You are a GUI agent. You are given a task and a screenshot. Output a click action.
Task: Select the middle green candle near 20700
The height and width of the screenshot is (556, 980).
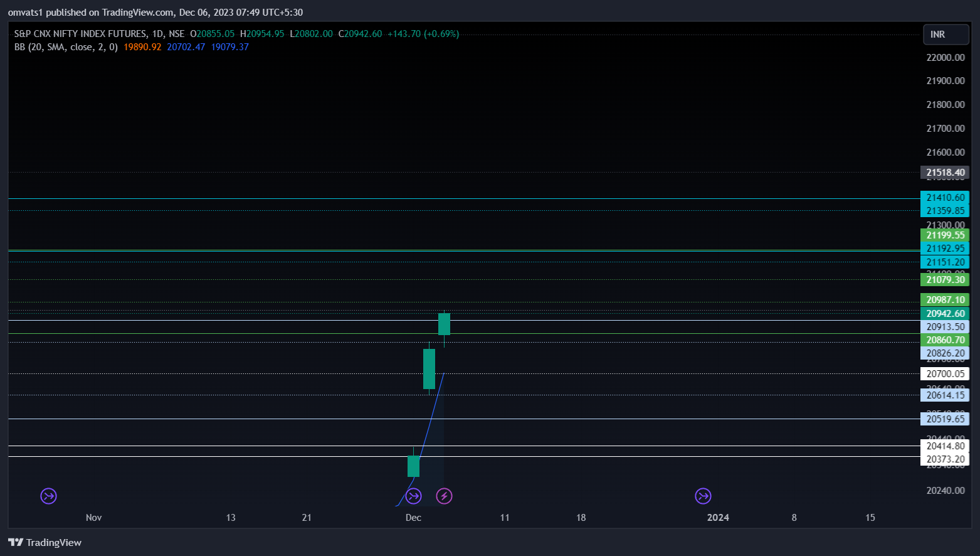tap(429, 369)
